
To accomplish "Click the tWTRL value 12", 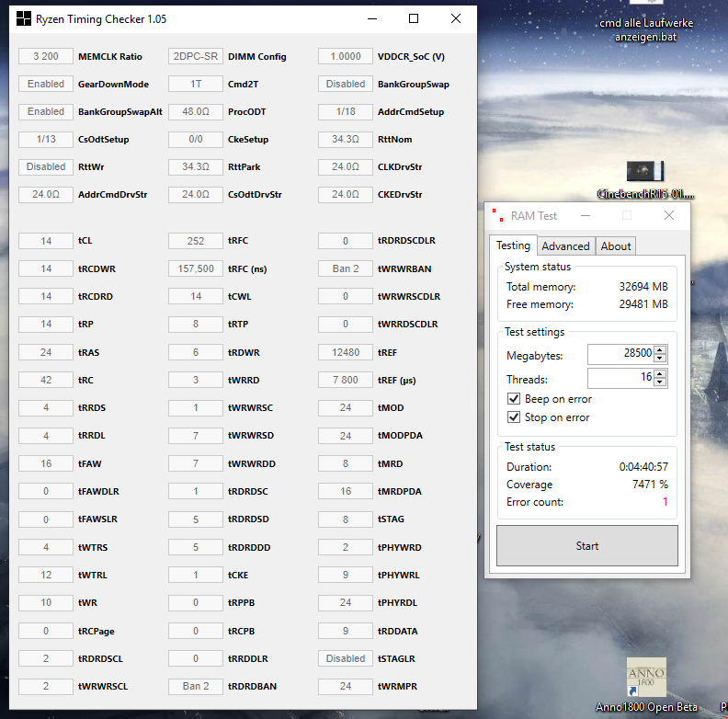I will pyautogui.click(x=46, y=575).
